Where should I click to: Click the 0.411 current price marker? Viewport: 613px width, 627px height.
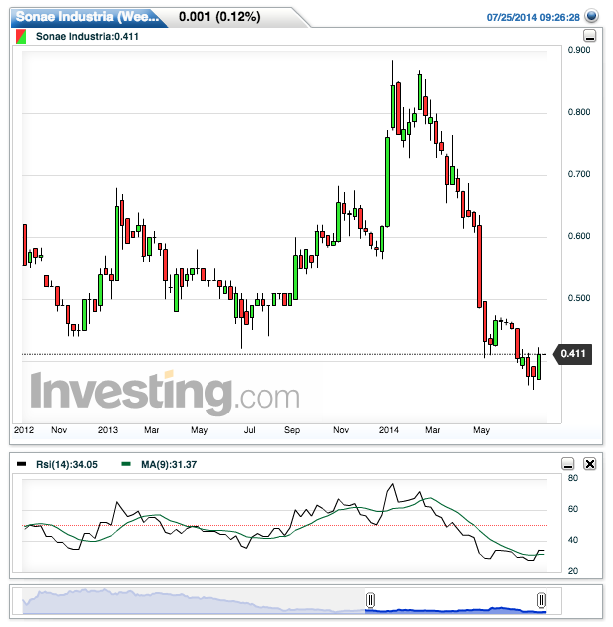[572, 354]
